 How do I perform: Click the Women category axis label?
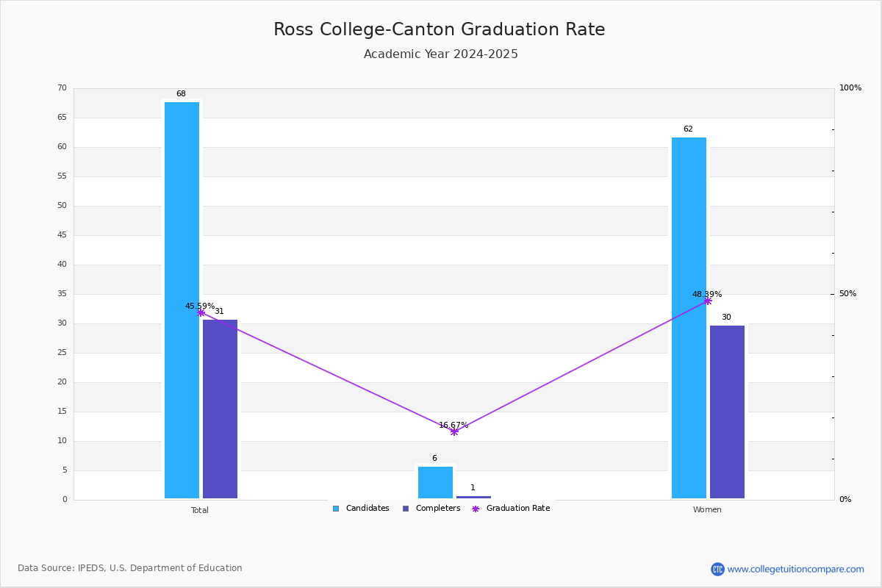coord(707,510)
